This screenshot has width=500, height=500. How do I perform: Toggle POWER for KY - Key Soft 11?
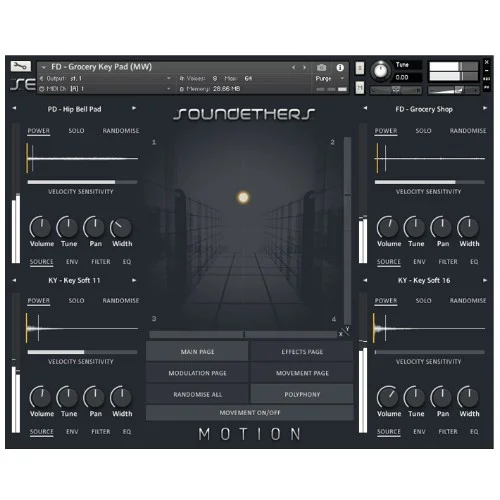click(39, 301)
